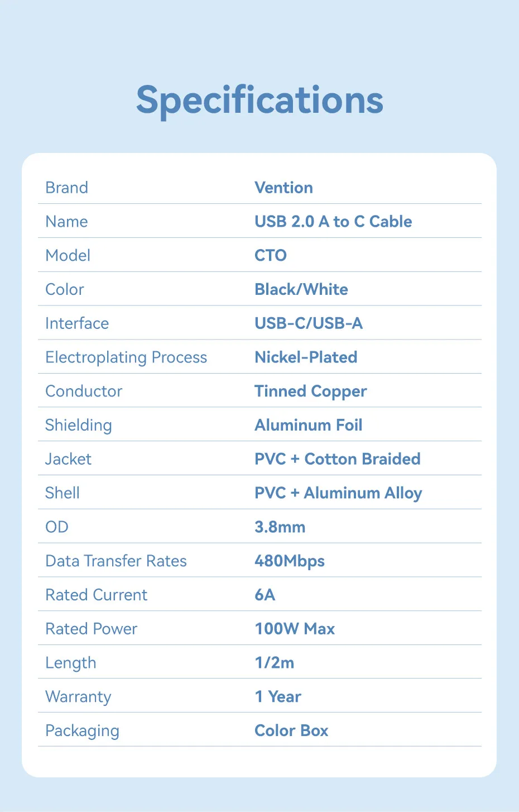Select the CTO model value

271,256
